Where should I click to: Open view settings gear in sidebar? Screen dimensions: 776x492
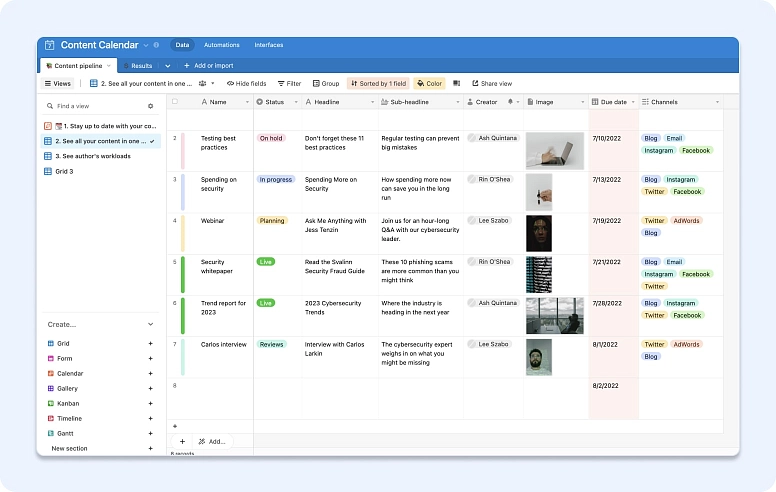[151, 106]
